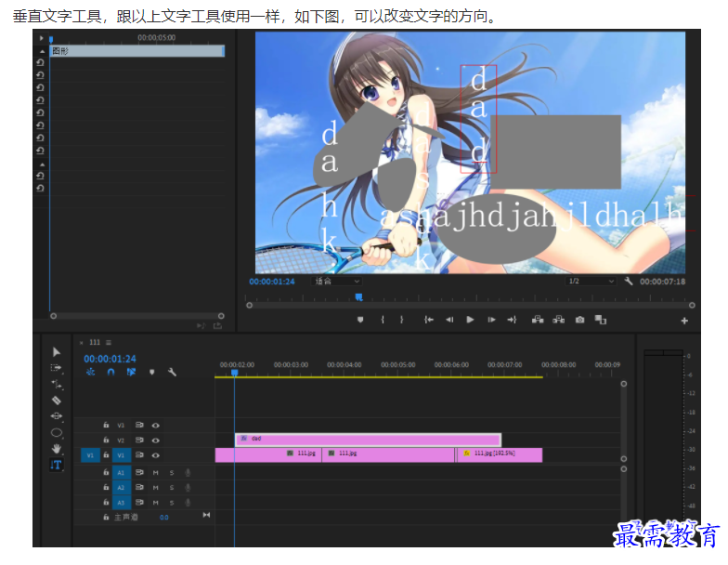Add marker in the program monitor

(x=360, y=320)
